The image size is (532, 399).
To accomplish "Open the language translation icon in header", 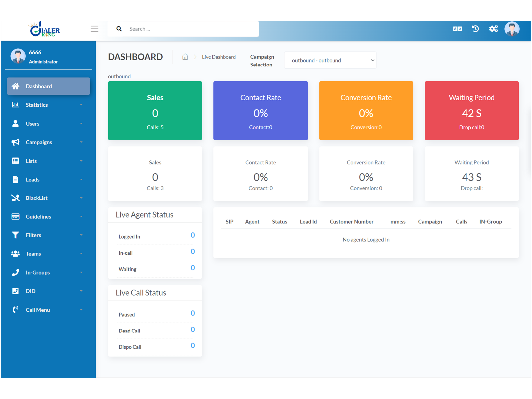I will 458,29.
